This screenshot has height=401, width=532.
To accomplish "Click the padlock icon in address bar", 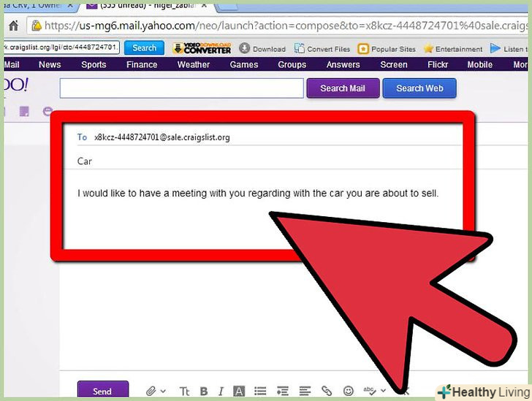I will [37, 26].
